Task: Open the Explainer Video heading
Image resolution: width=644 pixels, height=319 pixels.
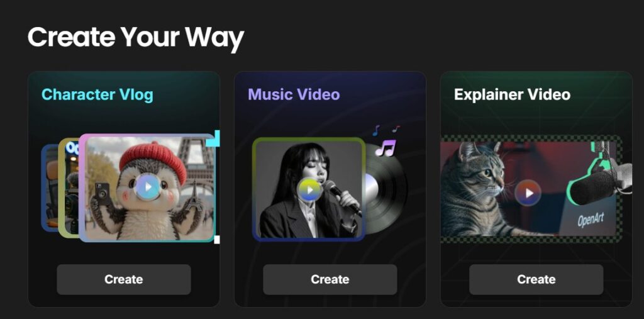Action: click(x=512, y=94)
